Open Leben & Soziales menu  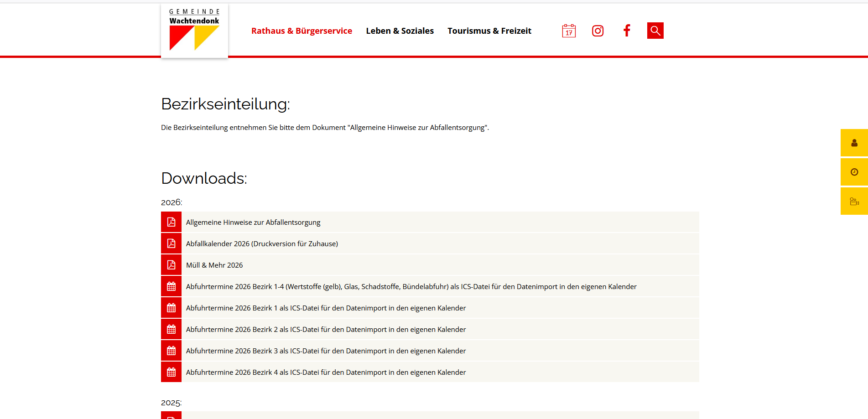click(400, 31)
